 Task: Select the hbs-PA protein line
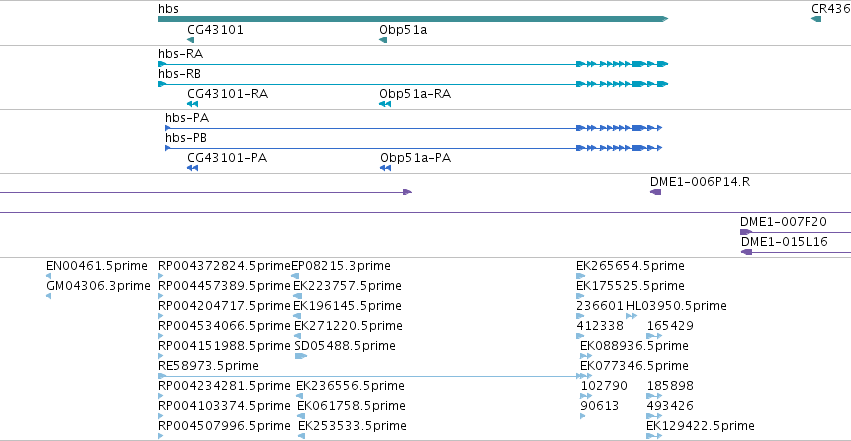pyautogui.click(x=414, y=128)
